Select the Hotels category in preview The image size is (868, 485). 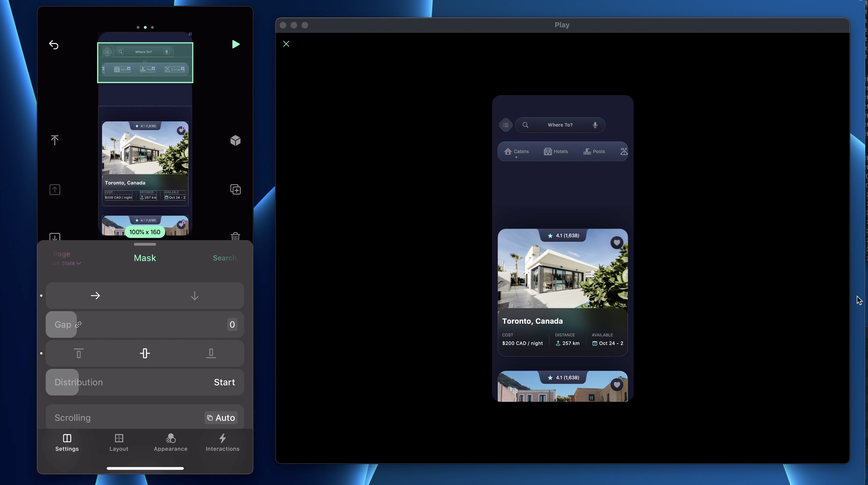pyautogui.click(x=556, y=152)
